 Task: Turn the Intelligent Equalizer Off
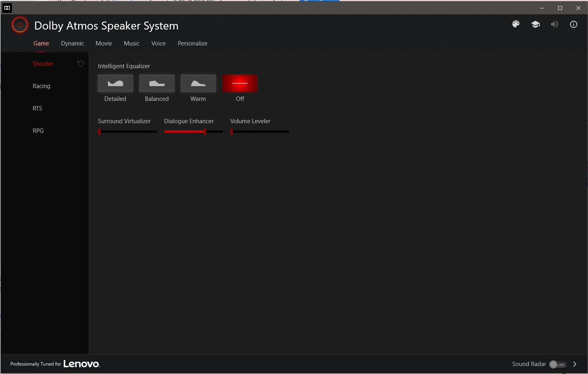tap(240, 83)
